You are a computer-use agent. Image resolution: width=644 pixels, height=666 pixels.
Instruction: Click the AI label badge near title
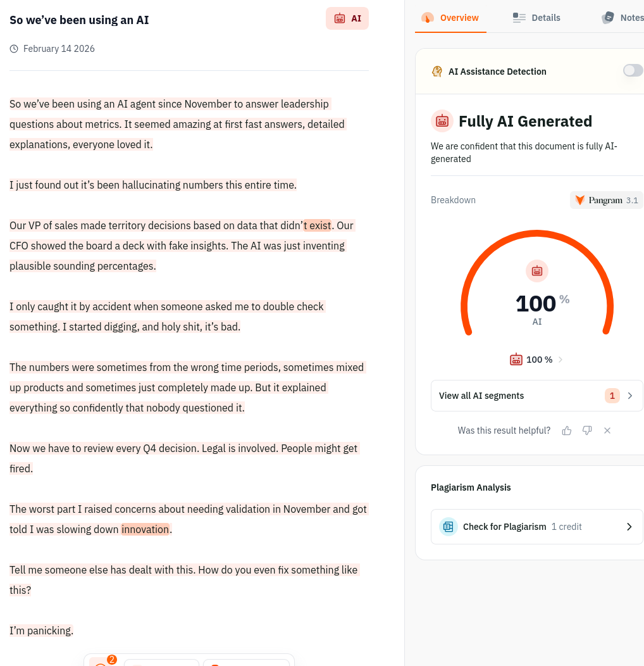(347, 18)
